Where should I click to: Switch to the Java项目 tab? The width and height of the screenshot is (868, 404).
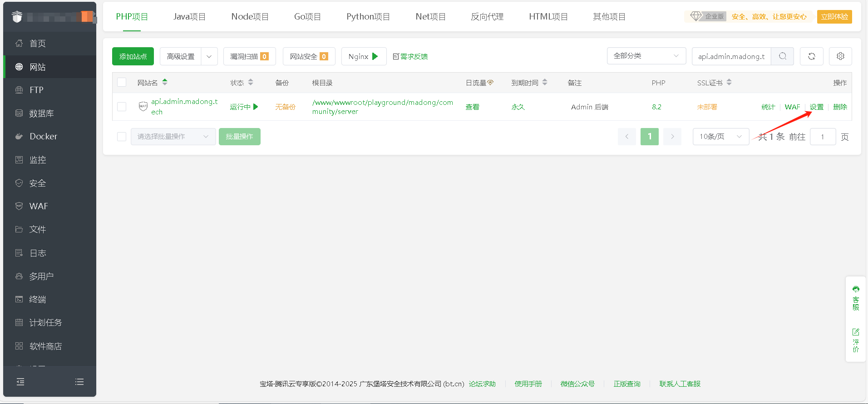189,17
